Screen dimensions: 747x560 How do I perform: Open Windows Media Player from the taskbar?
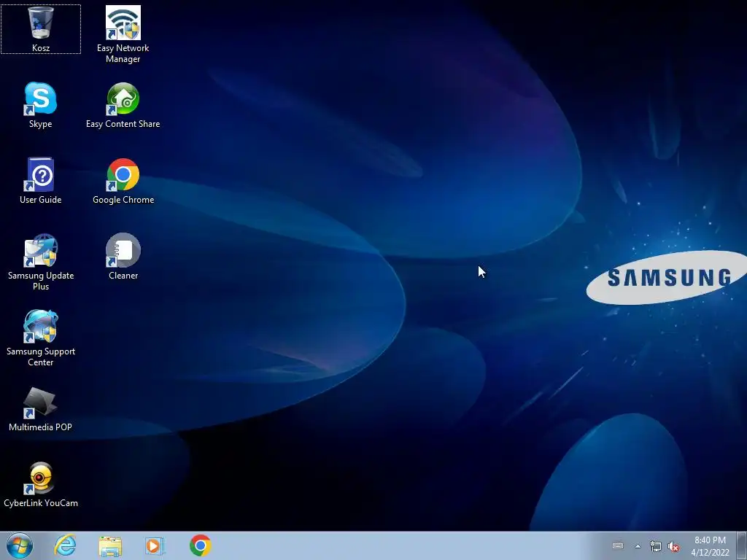155,545
